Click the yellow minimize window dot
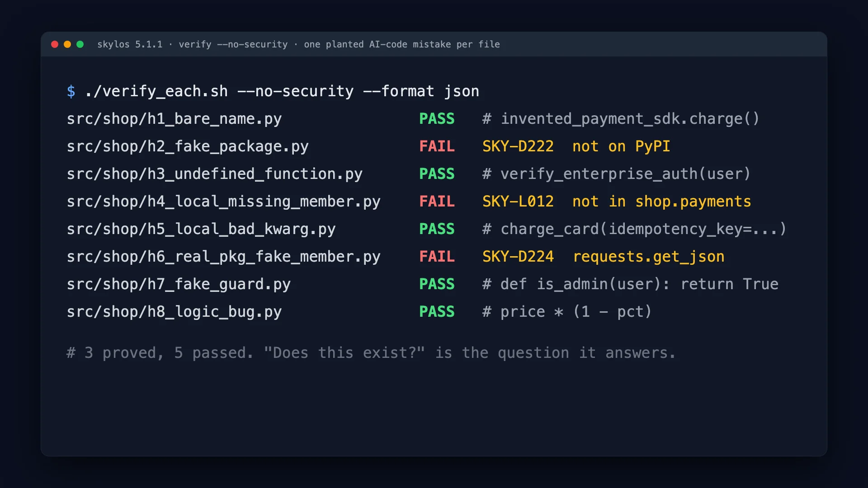Viewport: 868px width, 488px height. pos(67,44)
